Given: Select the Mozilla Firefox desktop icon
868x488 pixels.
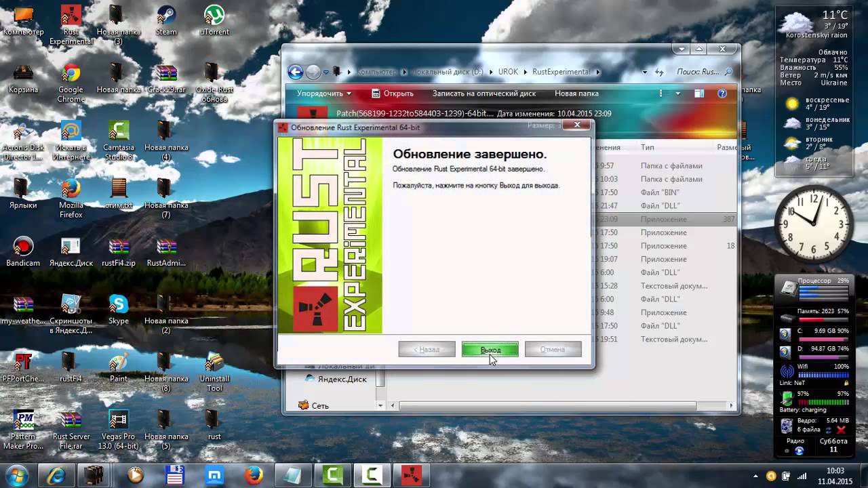Looking at the screenshot, I should (x=71, y=199).
